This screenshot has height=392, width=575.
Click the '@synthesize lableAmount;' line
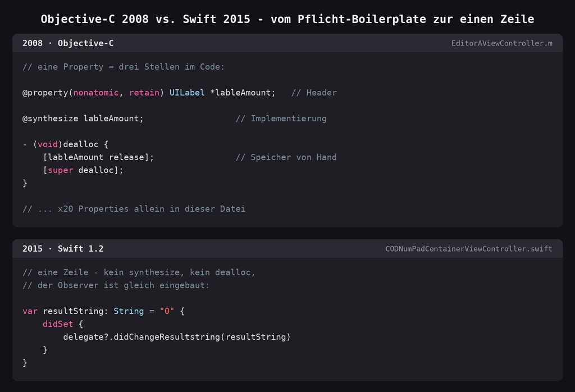tap(83, 118)
